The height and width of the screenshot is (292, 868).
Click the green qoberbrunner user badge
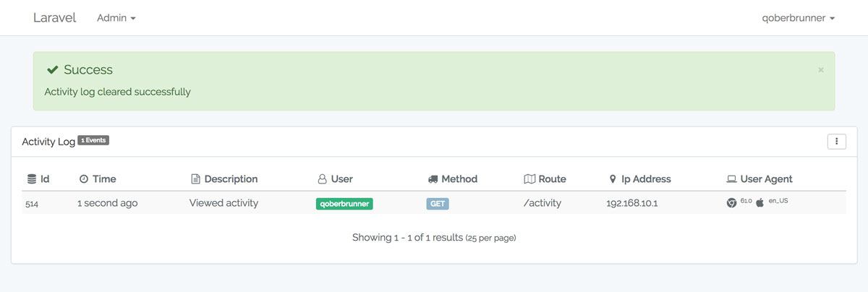[344, 204]
